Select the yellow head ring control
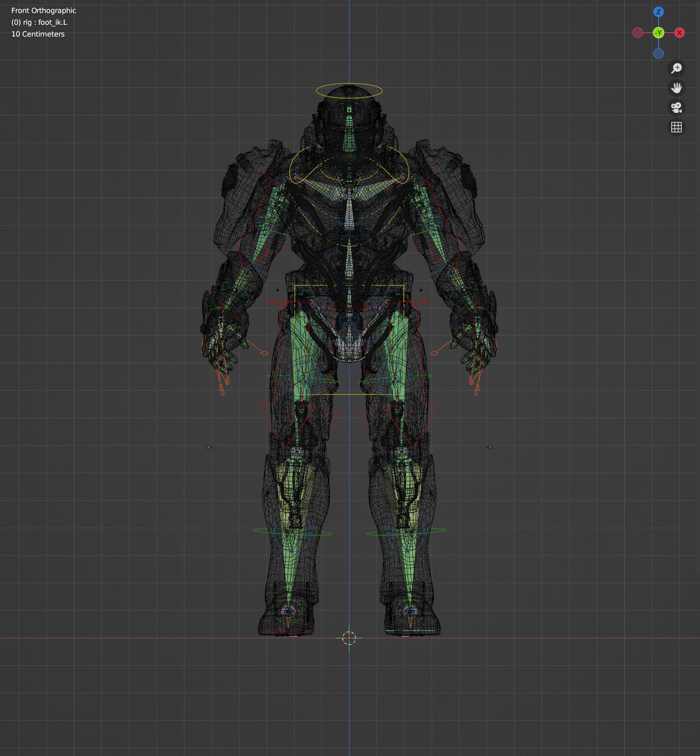Image resolution: width=700 pixels, height=756 pixels. point(349,91)
